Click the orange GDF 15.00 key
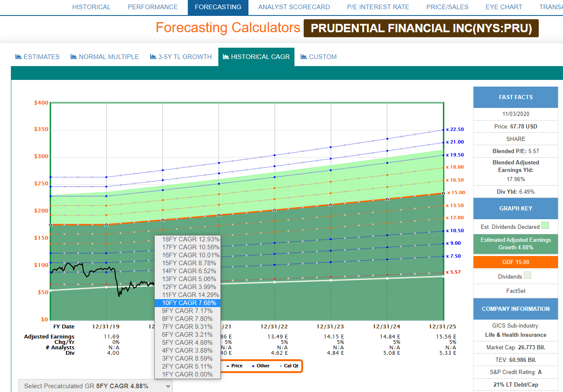 pyautogui.click(x=516, y=262)
